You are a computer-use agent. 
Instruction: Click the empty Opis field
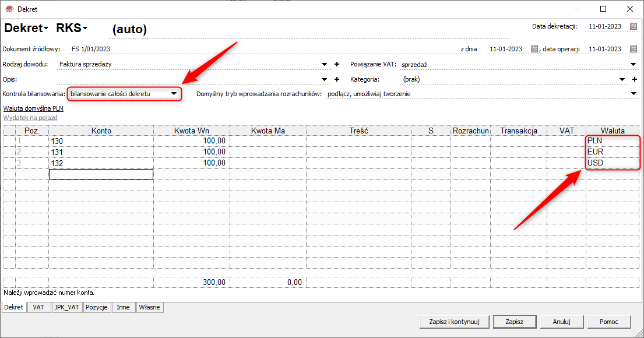(x=188, y=79)
